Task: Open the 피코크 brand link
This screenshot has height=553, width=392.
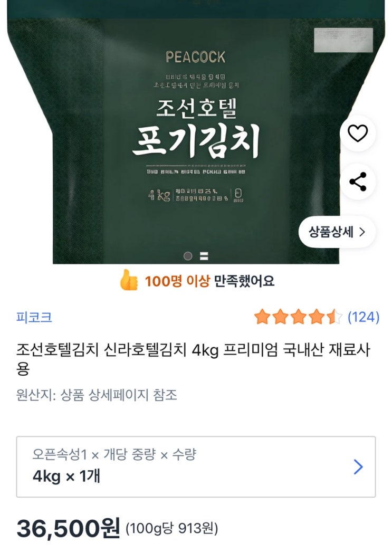Action: [34, 317]
